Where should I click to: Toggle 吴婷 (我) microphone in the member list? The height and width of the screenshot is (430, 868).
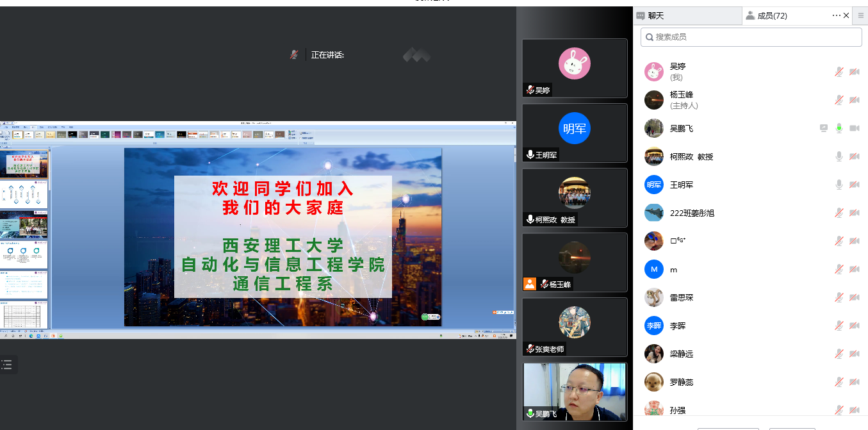[x=839, y=72]
